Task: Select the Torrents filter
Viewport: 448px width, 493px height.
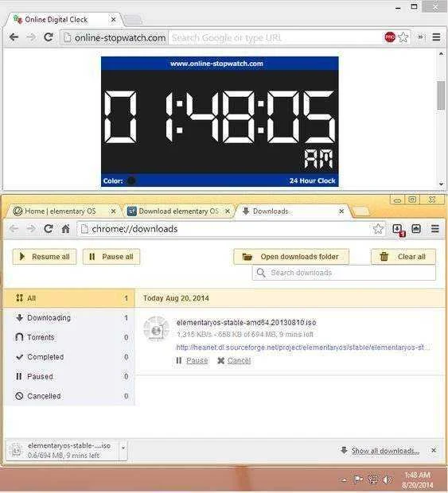Action: click(x=69, y=337)
